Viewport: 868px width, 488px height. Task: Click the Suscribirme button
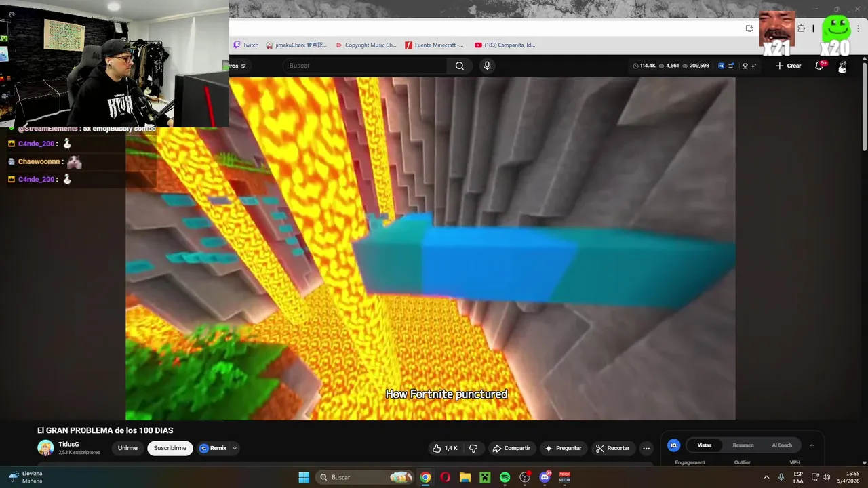point(170,448)
